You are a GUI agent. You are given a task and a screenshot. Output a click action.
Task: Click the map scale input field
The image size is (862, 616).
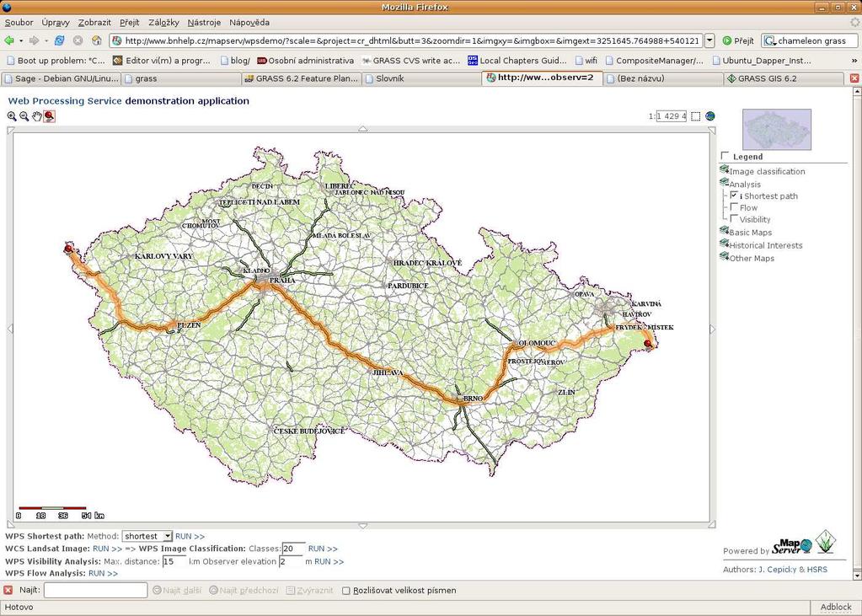(x=672, y=116)
